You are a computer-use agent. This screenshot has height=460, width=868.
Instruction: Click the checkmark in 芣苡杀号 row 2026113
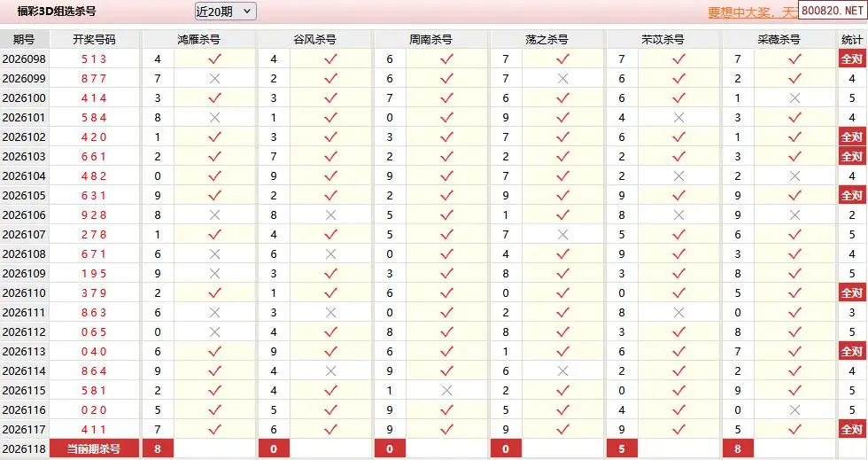[x=678, y=351]
